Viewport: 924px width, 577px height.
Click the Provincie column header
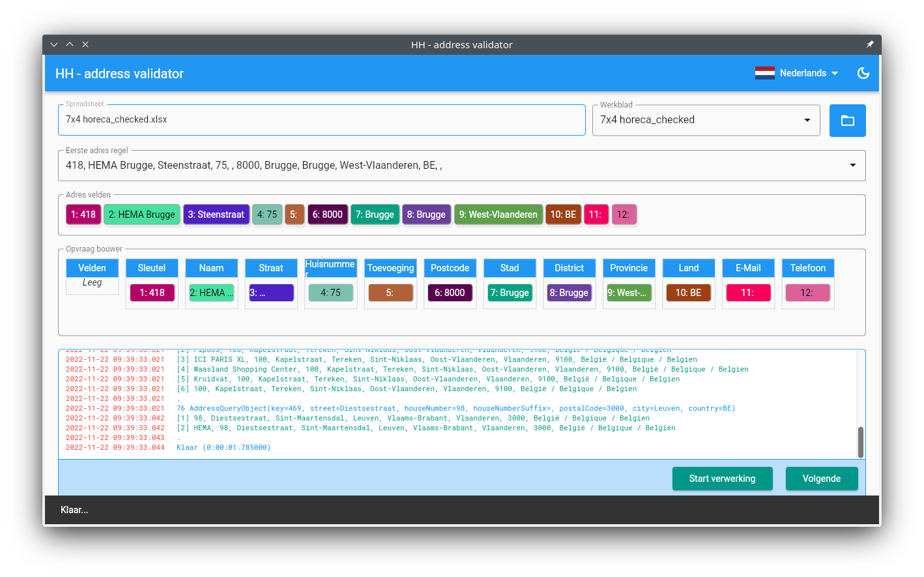point(628,268)
